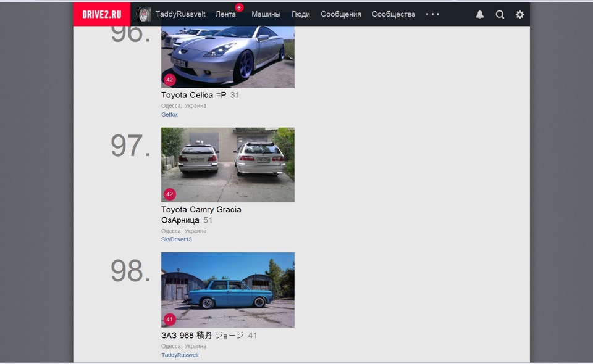Image resolution: width=593 pixels, height=364 pixels.
Task: Open Люди section
Action: point(300,14)
